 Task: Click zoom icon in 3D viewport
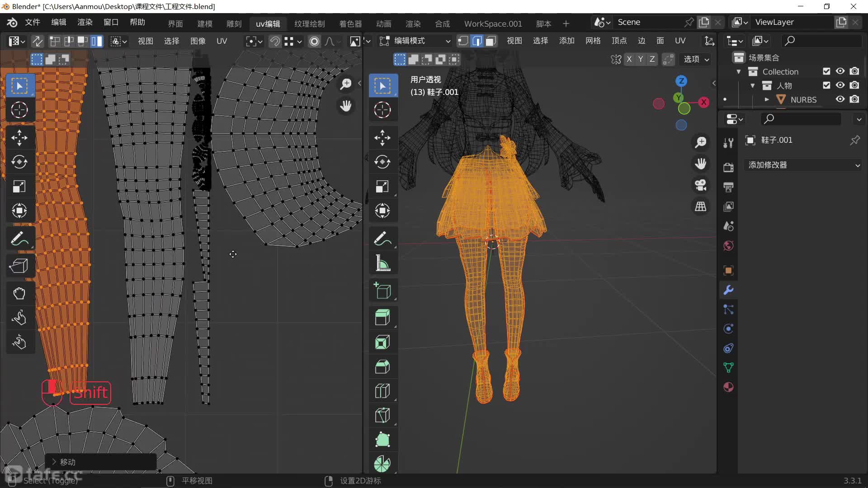pos(701,142)
